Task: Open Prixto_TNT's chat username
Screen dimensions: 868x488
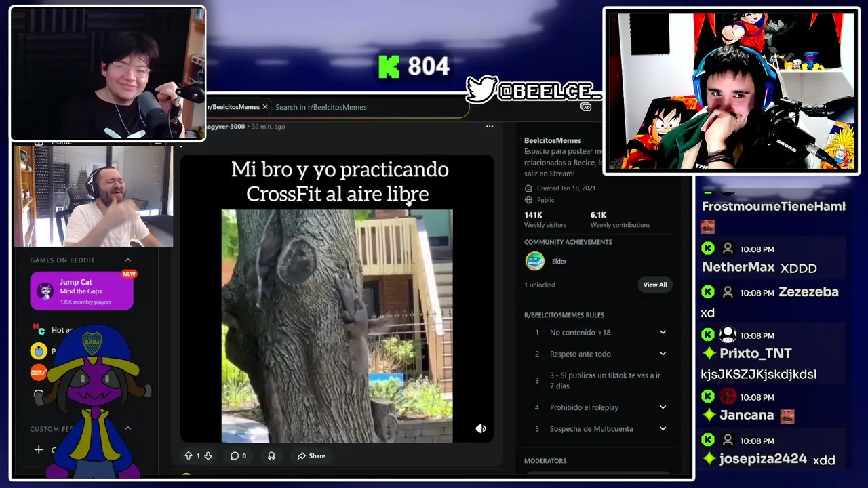Action: coord(755,354)
